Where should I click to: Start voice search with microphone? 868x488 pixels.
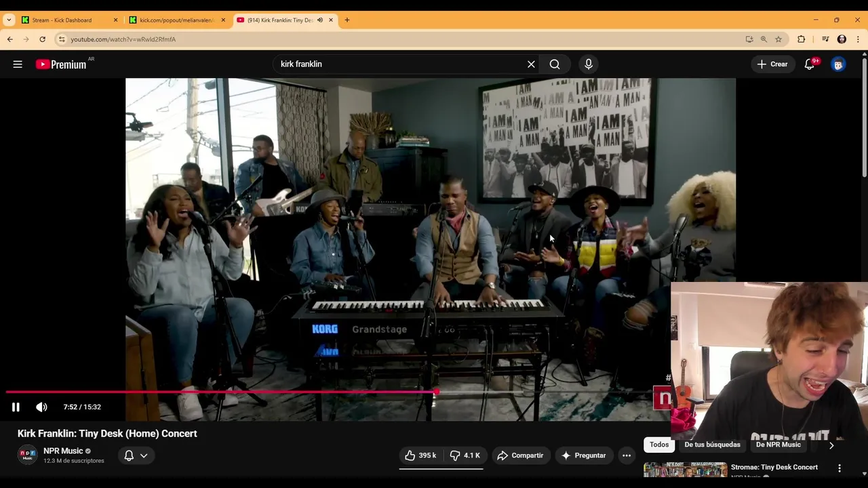click(x=589, y=64)
